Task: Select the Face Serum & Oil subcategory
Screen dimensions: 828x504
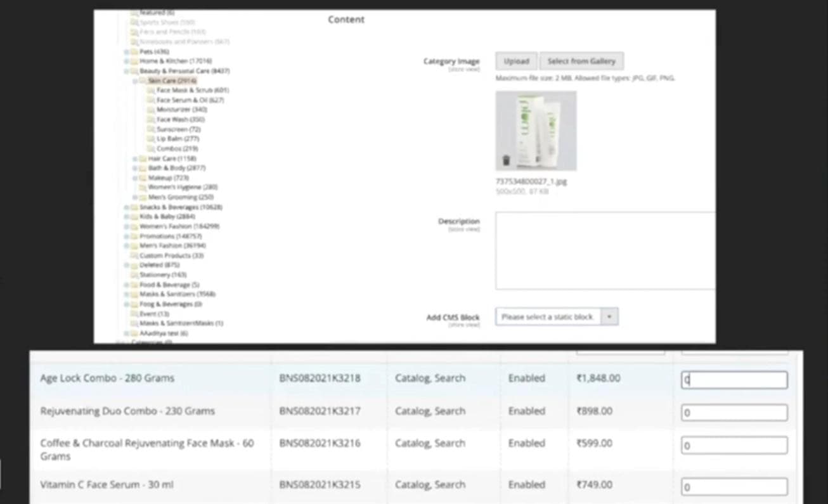Action: [x=188, y=100]
